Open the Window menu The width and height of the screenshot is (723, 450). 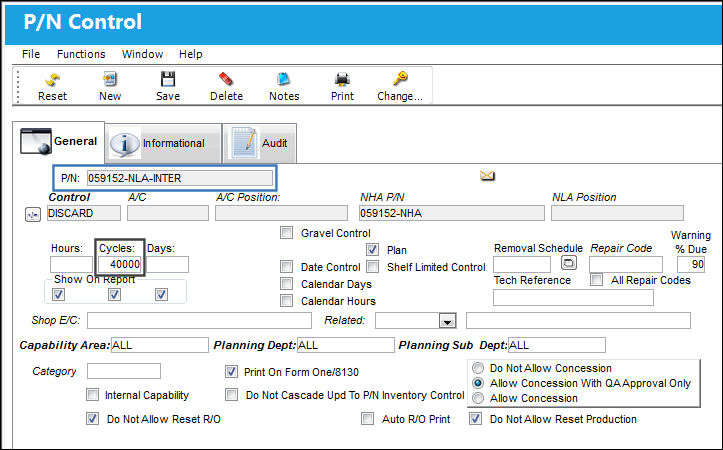(142, 54)
